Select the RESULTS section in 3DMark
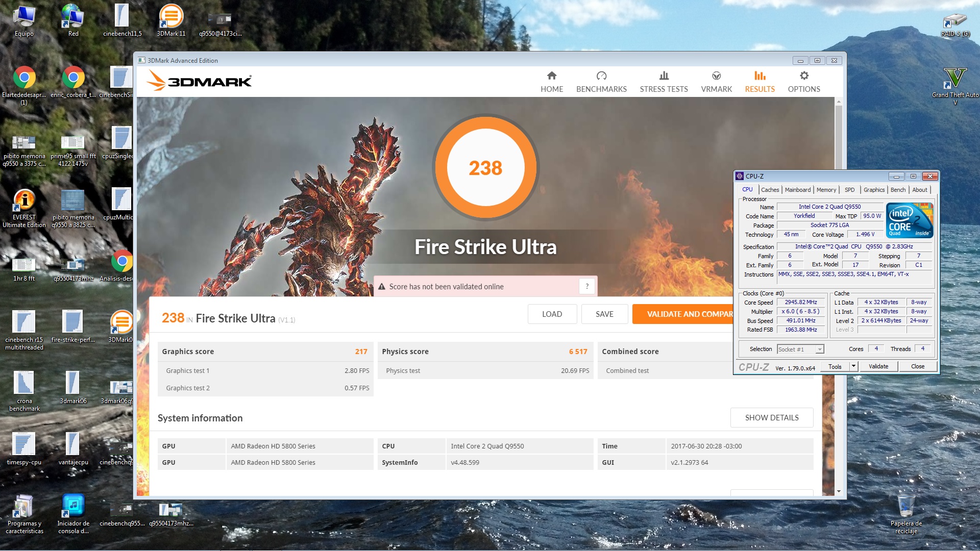This screenshot has width=980, height=551. (x=759, y=82)
